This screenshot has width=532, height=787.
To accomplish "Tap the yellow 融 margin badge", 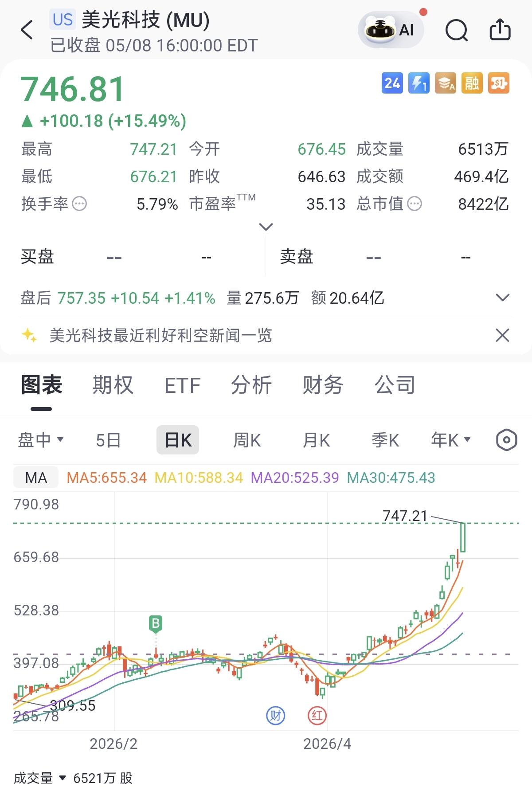I will tap(472, 83).
